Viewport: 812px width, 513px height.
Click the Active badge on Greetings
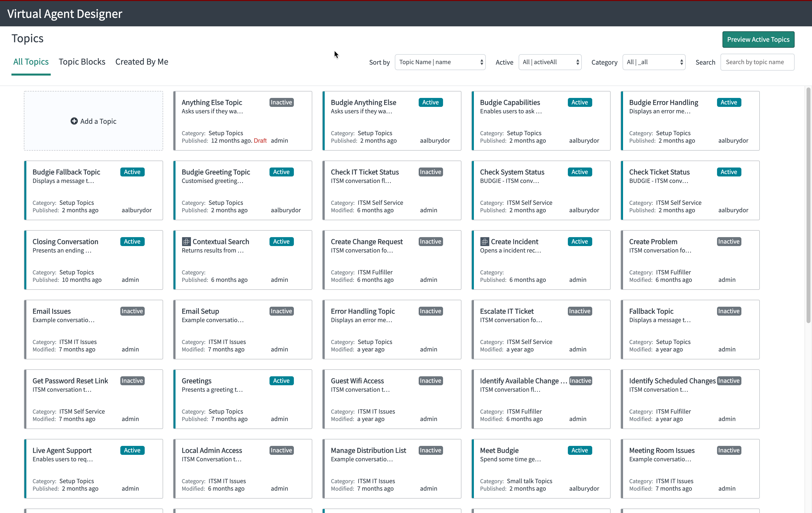282,381
